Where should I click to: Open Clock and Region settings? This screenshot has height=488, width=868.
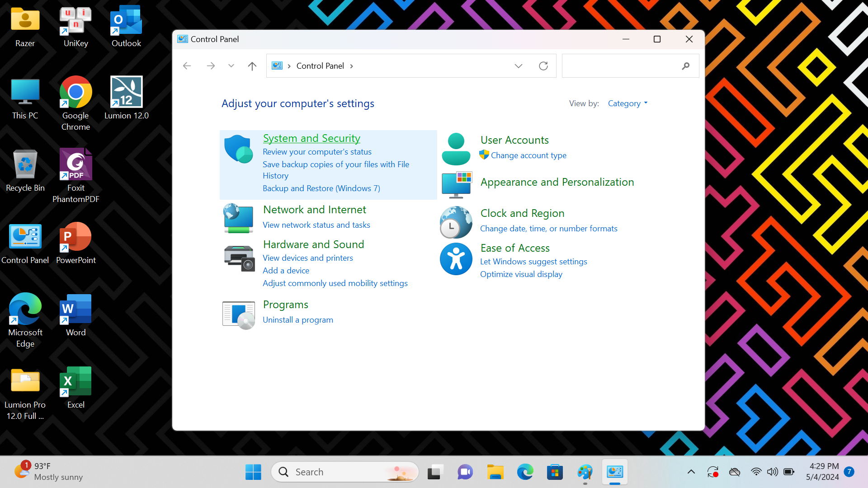pyautogui.click(x=522, y=213)
